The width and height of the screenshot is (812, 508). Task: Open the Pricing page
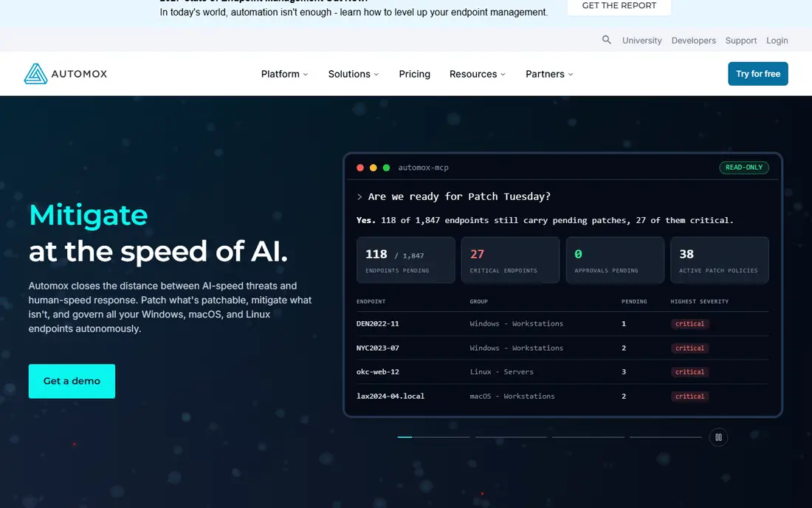point(414,74)
